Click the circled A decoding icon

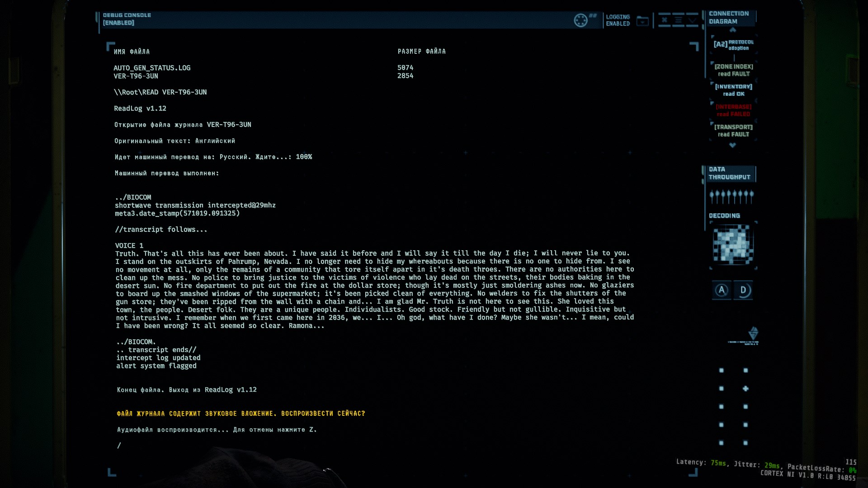point(722,290)
